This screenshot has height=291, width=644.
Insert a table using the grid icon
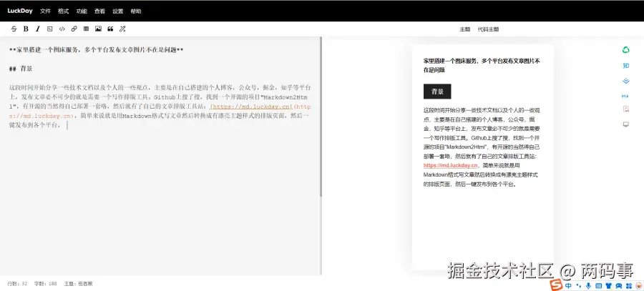tap(86, 29)
